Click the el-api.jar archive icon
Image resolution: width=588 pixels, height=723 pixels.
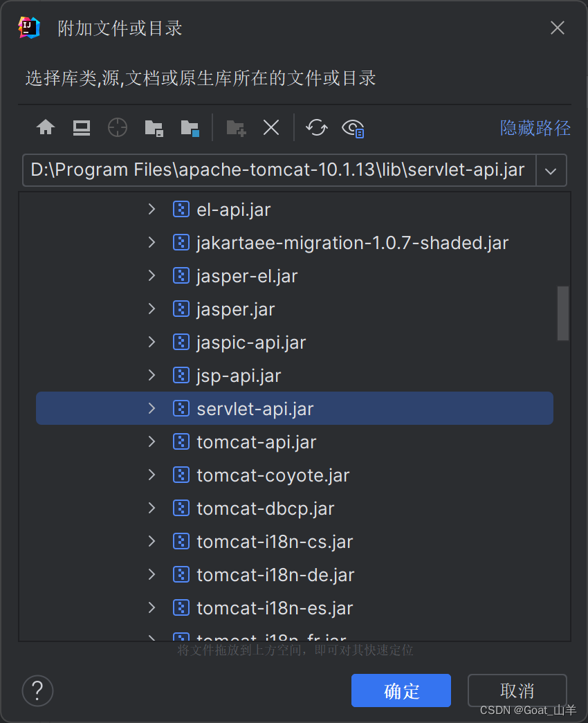pos(181,210)
